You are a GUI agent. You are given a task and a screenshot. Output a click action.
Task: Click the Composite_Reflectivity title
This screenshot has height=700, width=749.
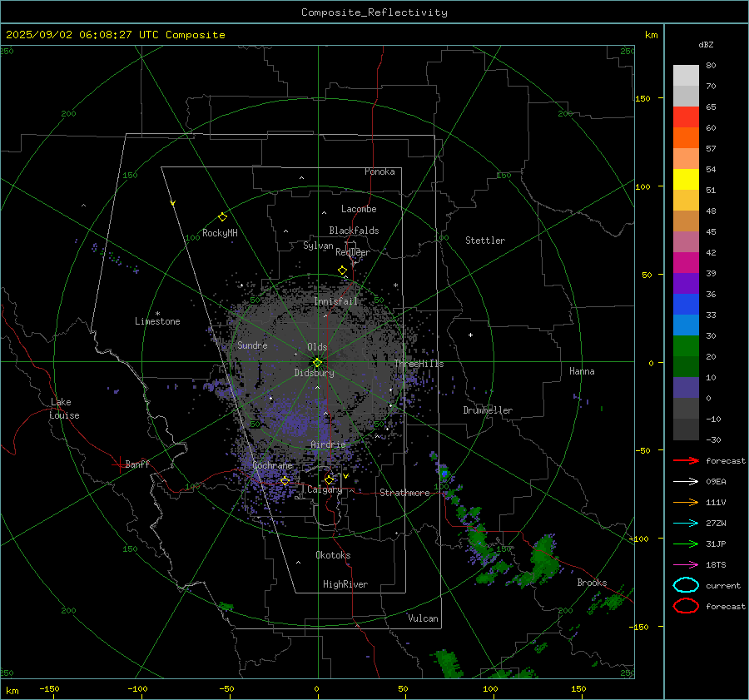pos(374,12)
